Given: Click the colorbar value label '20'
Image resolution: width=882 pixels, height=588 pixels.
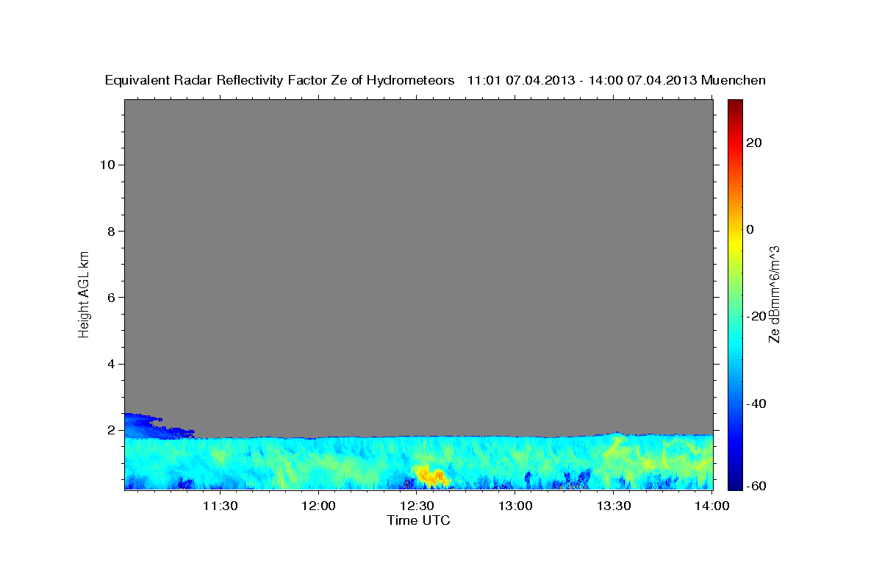Looking at the screenshot, I should [754, 143].
